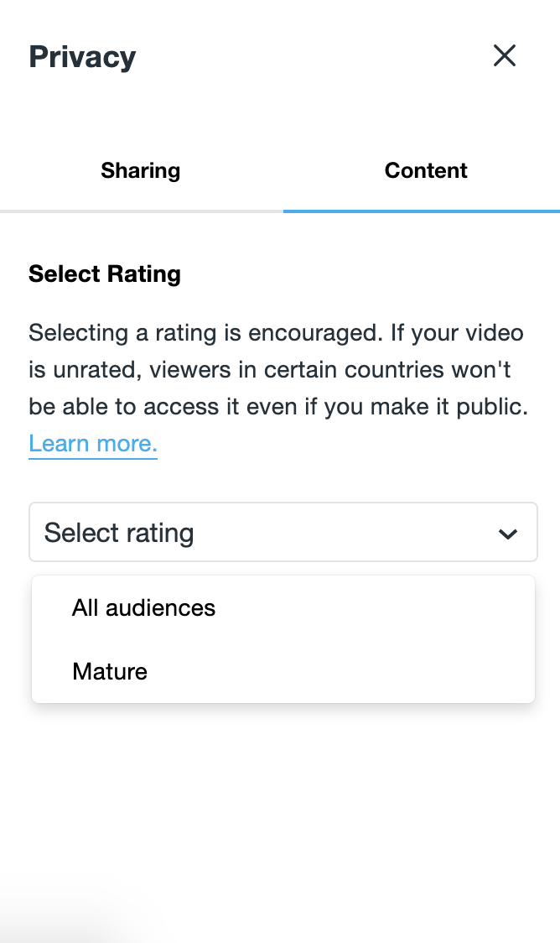Screen dimensions: 560x943
Task: Switch to the Sharing tab
Action: click(140, 170)
